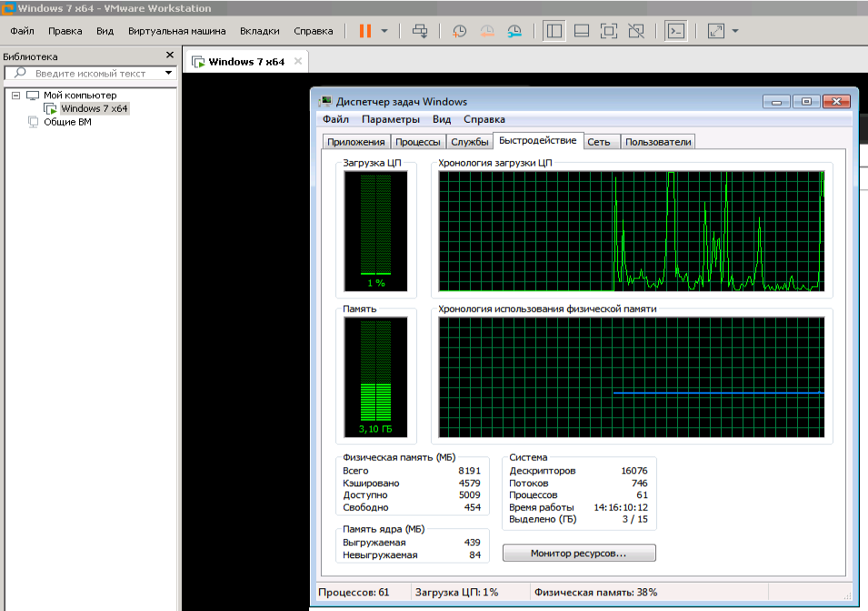Viewport: 868px width, 611px height.
Task: Close the Windows 7 x64 tab
Action: [297, 61]
